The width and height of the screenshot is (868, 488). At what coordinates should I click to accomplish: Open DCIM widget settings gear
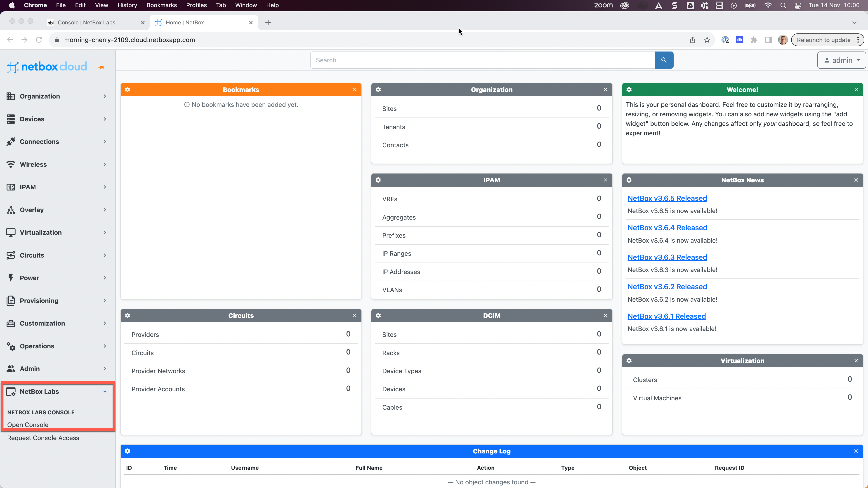pos(378,316)
